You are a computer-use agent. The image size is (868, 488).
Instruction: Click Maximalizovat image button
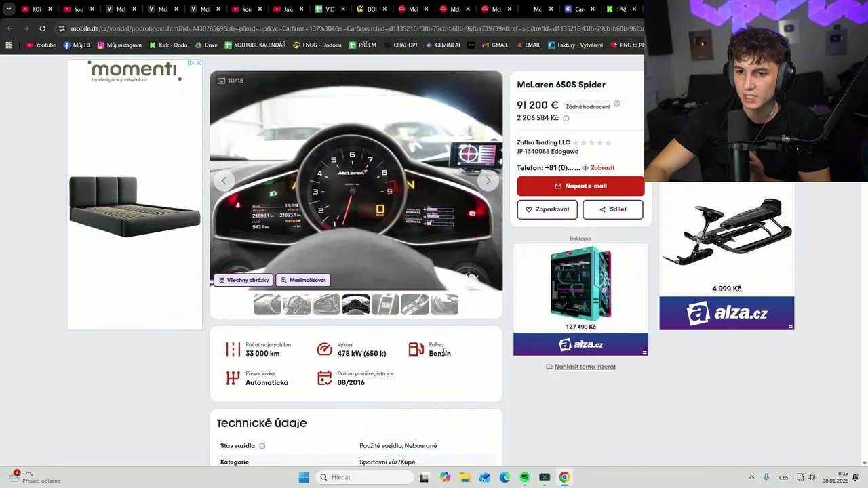coord(303,280)
